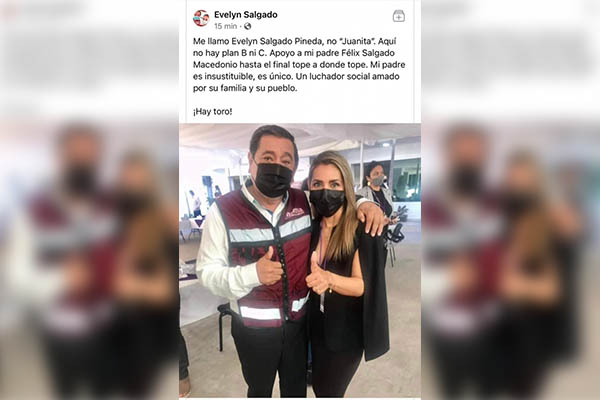Viewport: 600px width, 400px height.
Task: Open the attached post photo
Action: 300,260
